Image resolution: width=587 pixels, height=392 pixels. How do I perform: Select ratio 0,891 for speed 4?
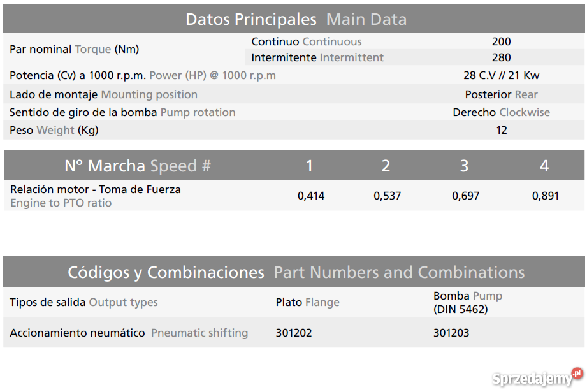[545, 196]
